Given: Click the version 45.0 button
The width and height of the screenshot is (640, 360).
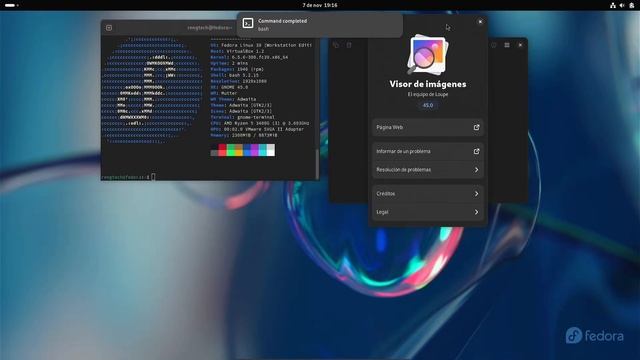Looking at the screenshot, I should (428, 105).
